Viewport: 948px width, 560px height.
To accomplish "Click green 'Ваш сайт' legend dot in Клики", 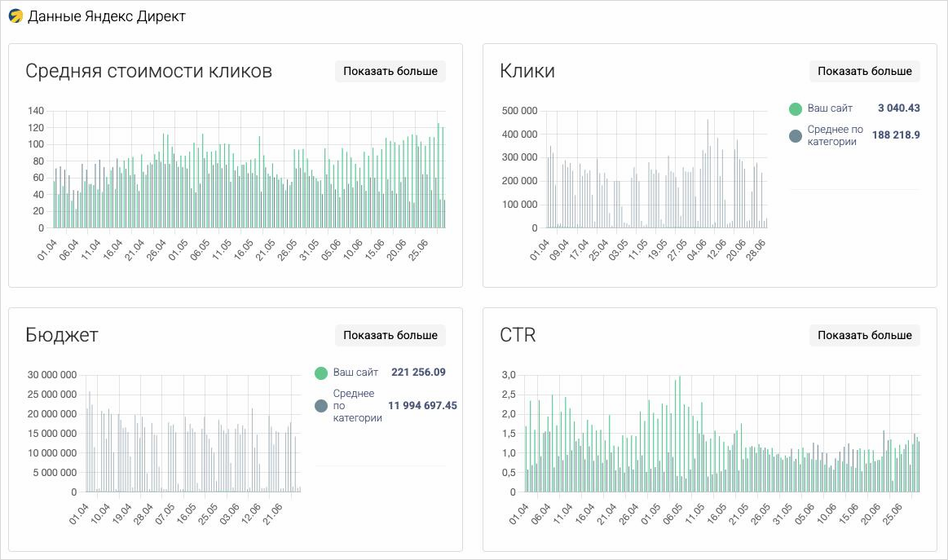I will [x=796, y=109].
